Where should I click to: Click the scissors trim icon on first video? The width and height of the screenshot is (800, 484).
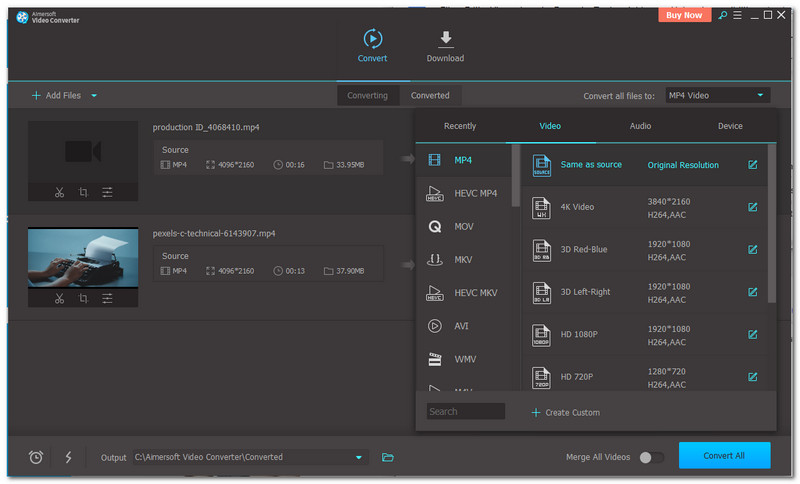coord(59,192)
